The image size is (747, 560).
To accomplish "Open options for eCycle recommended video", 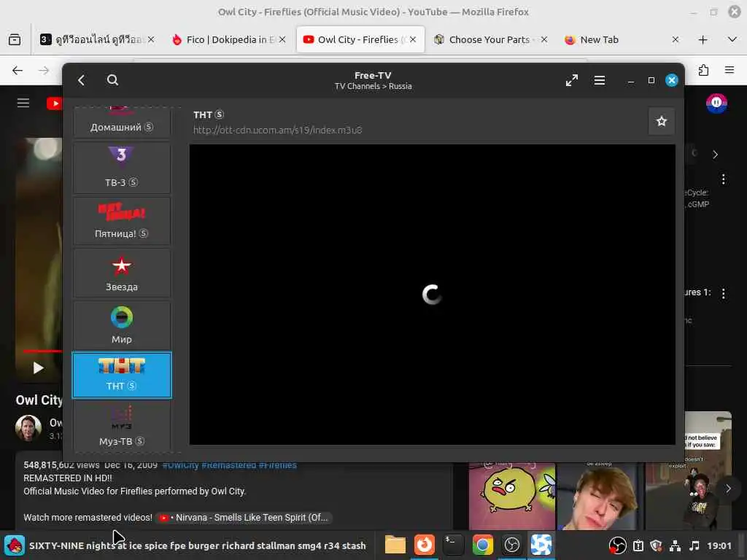I will (x=723, y=179).
